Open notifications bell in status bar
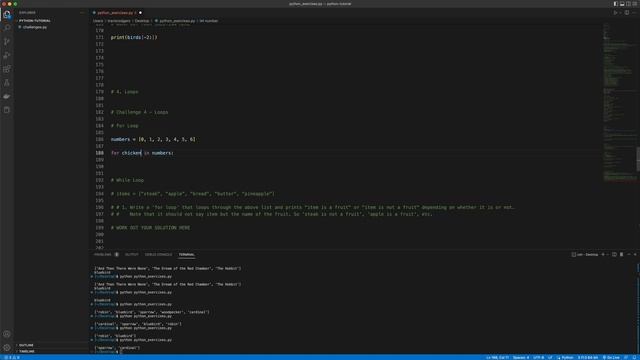Image resolution: width=640 pixels, height=360 pixels. pos(634,357)
